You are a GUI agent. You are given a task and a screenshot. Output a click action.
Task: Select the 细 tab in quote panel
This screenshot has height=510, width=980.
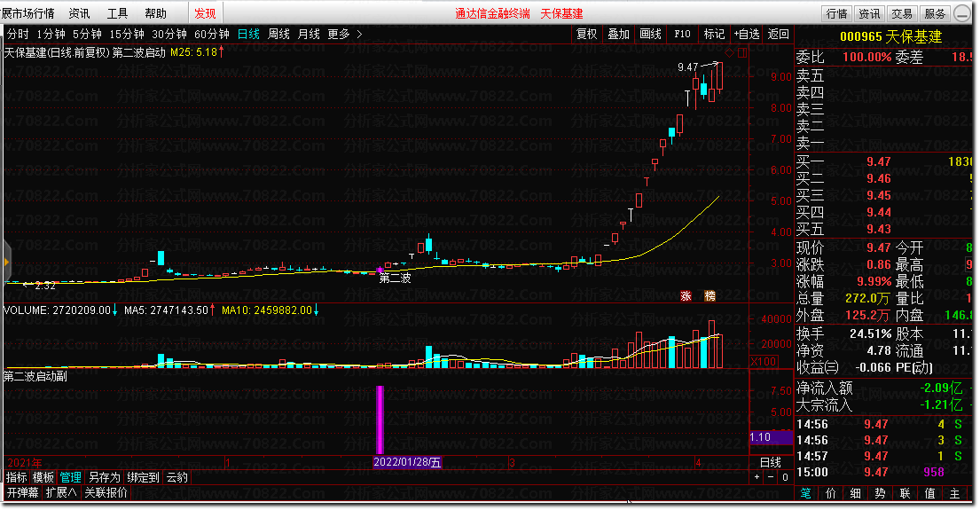point(855,493)
